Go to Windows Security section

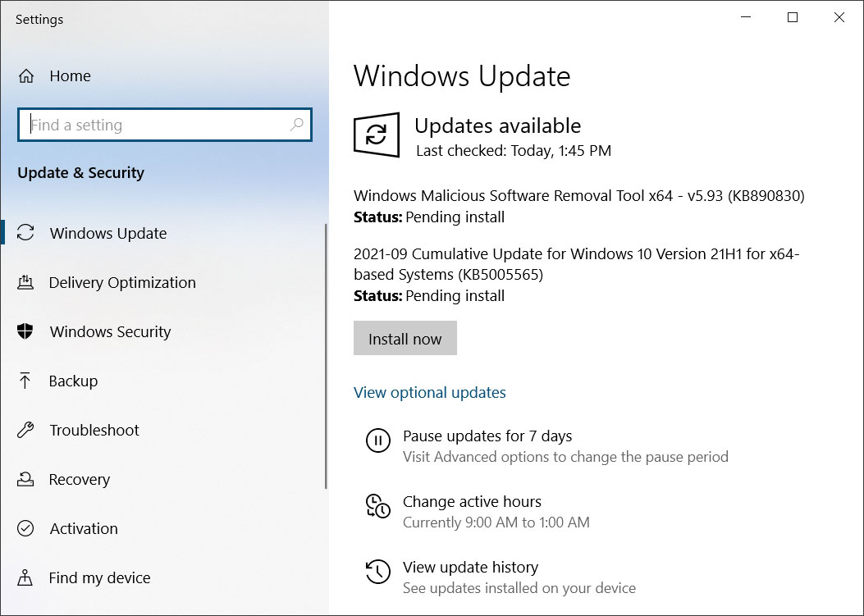(x=110, y=331)
